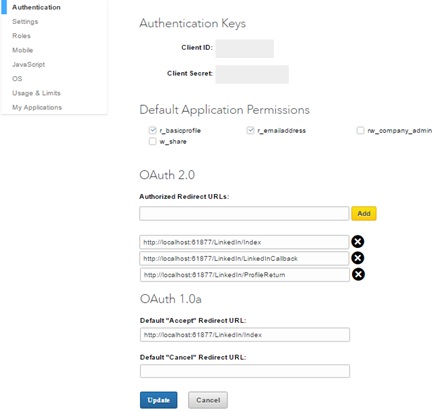Image resolution: width=437 pixels, height=412 pixels.
Task: Remove the LinkedInCallback redirect URL
Action: pyautogui.click(x=358, y=258)
